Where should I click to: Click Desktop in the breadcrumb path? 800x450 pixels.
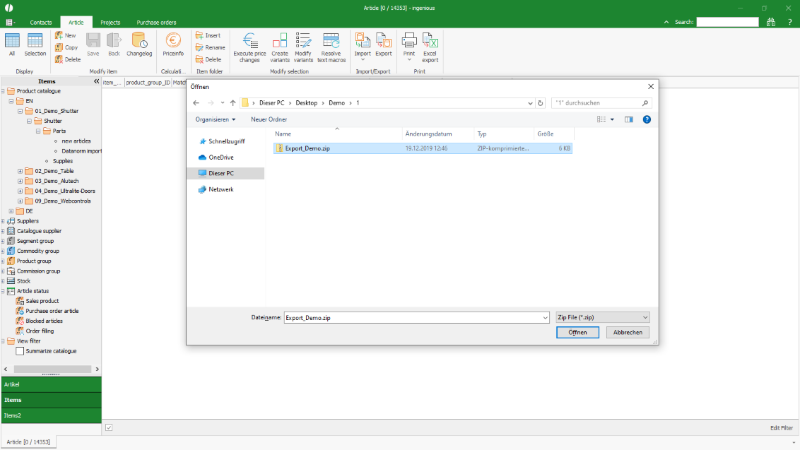click(x=306, y=103)
